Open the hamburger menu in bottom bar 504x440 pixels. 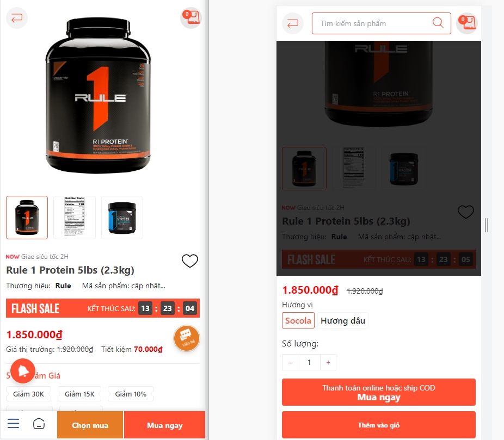pos(13,424)
